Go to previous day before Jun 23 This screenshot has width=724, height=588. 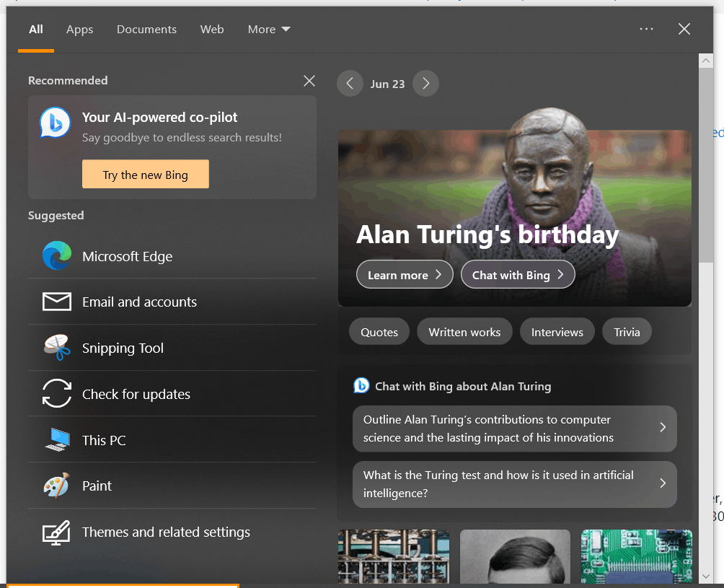350,84
